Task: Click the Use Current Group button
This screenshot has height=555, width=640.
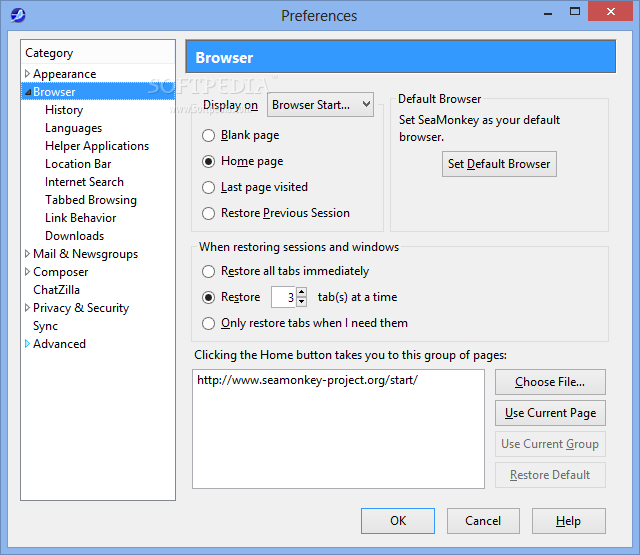Action: [x=550, y=444]
